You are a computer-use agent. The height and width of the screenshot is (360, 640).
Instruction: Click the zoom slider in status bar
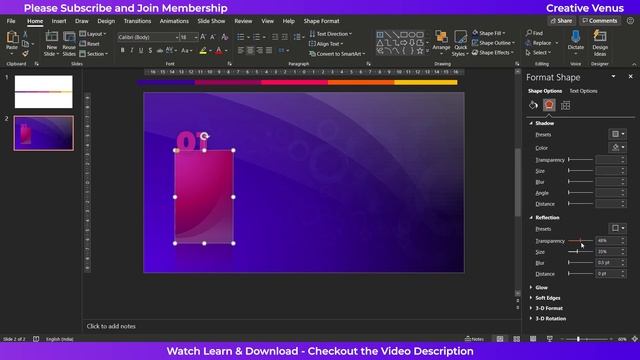pyautogui.click(x=586, y=339)
